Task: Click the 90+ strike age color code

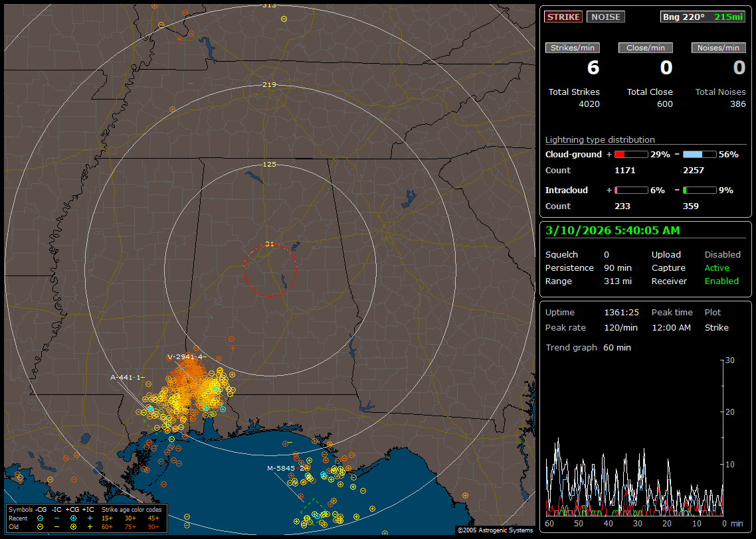Action: (x=153, y=526)
